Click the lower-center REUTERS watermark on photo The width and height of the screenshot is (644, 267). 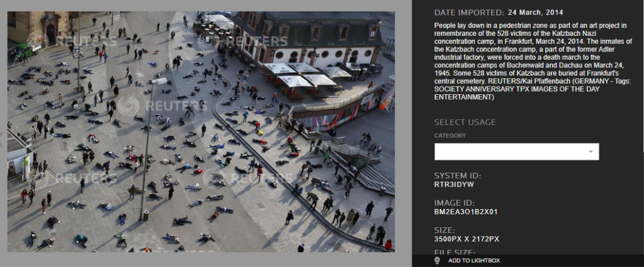[x=248, y=178]
